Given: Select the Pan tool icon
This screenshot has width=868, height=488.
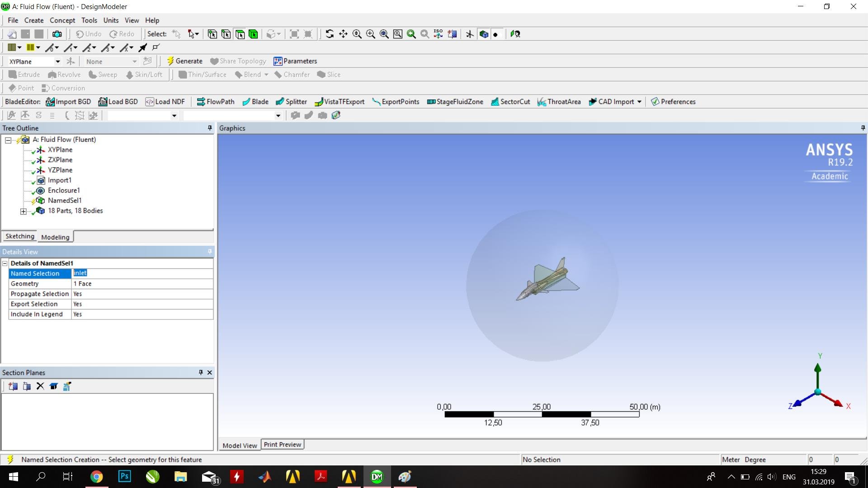Looking at the screenshot, I should pyautogui.click(x=343, y=34).
